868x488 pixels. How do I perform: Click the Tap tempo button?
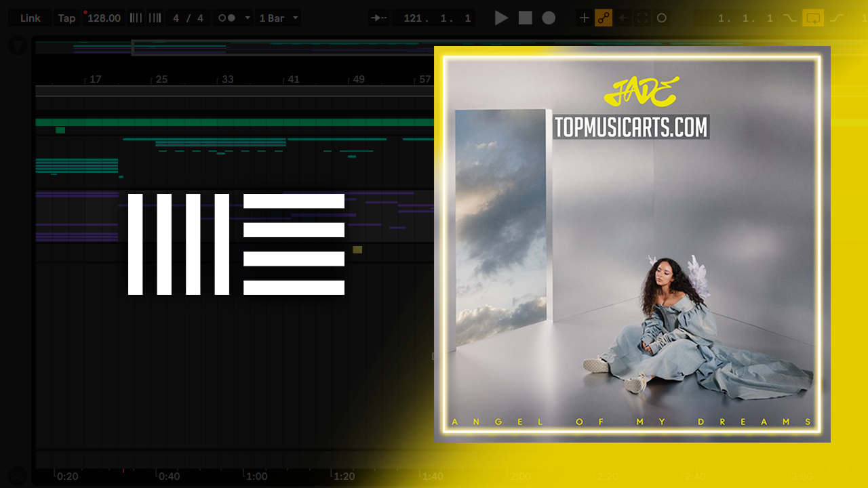point(66,18)
